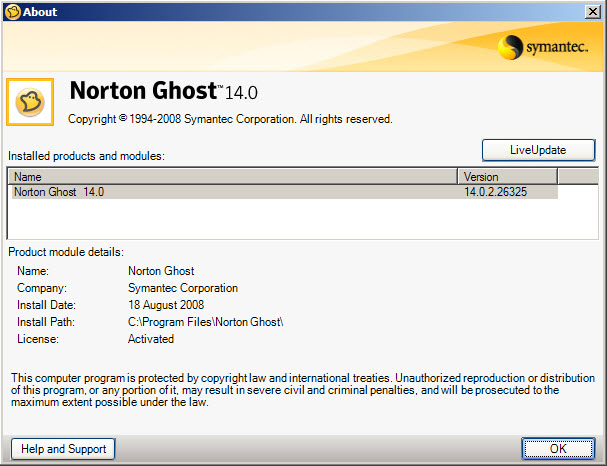Click the copyright law warning paragraph
Image resolution: width=607 pixels, height=466 pixels.
[x=303, y=390]
